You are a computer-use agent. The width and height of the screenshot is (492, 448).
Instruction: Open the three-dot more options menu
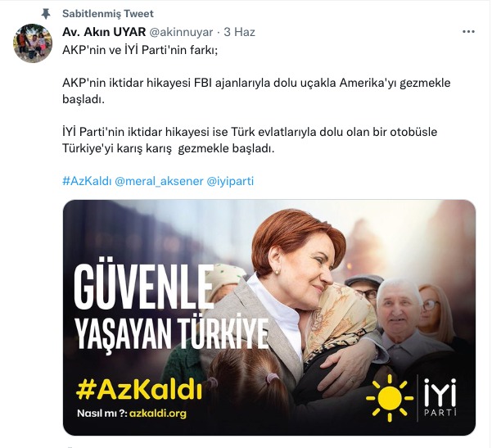[x=468, y=32]
